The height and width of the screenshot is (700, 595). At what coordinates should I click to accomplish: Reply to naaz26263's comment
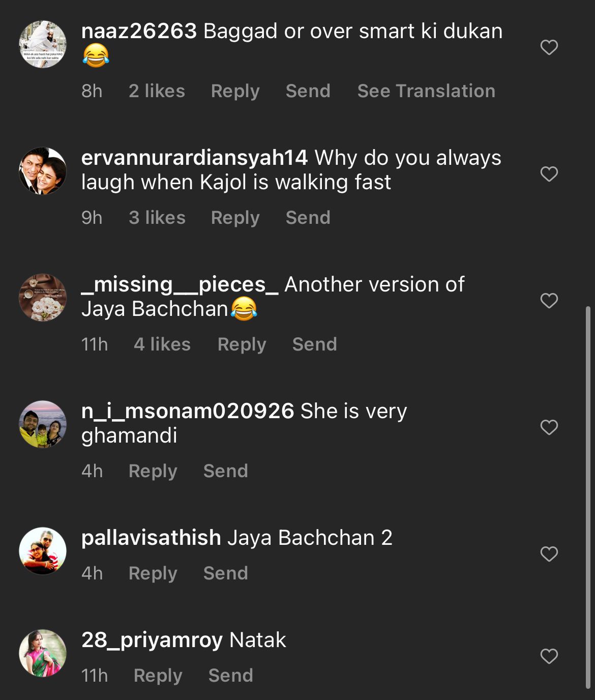235,91
